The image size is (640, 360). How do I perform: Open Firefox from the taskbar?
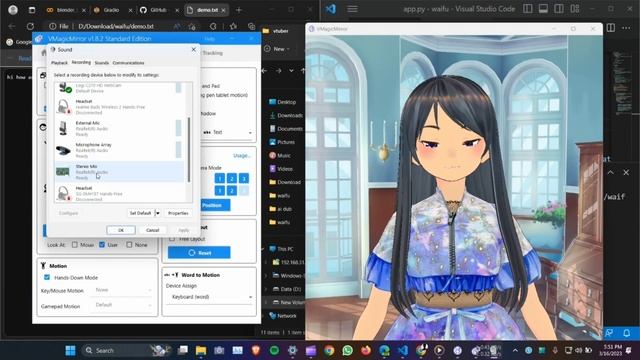point(366,350)
